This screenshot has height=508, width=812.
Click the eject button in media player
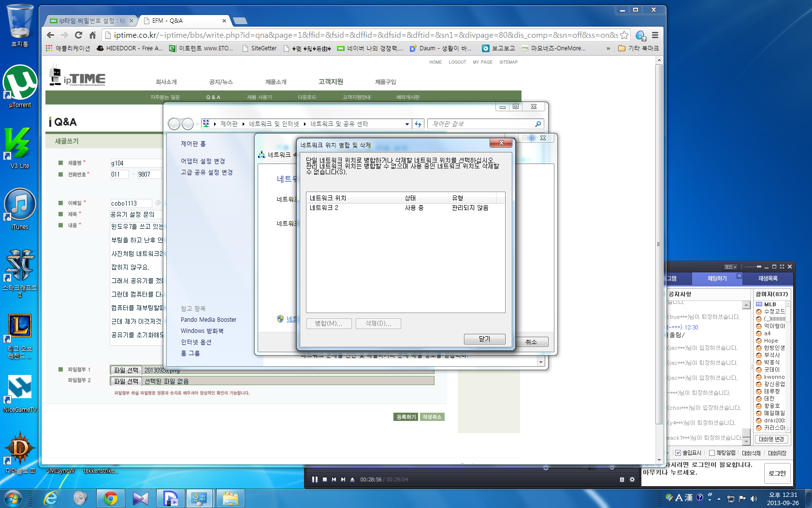[x=352, y=479]
